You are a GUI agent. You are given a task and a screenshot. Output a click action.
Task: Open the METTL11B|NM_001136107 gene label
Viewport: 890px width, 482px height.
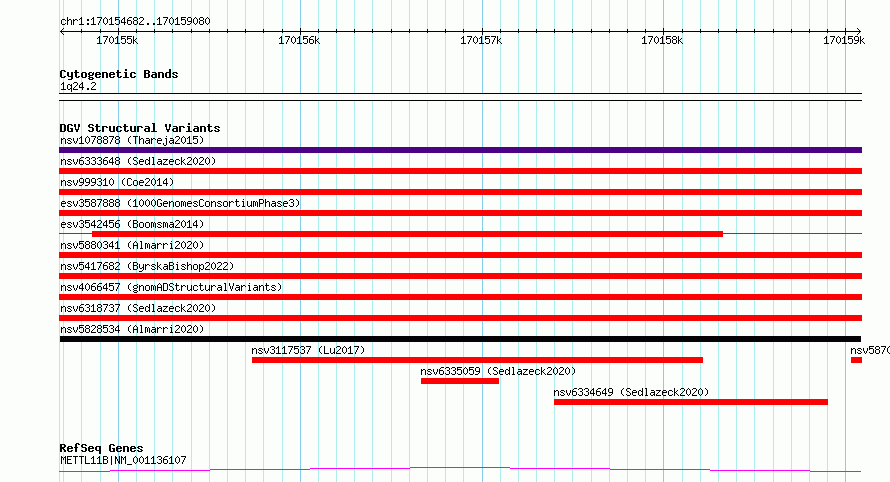(x=123, y=460)
